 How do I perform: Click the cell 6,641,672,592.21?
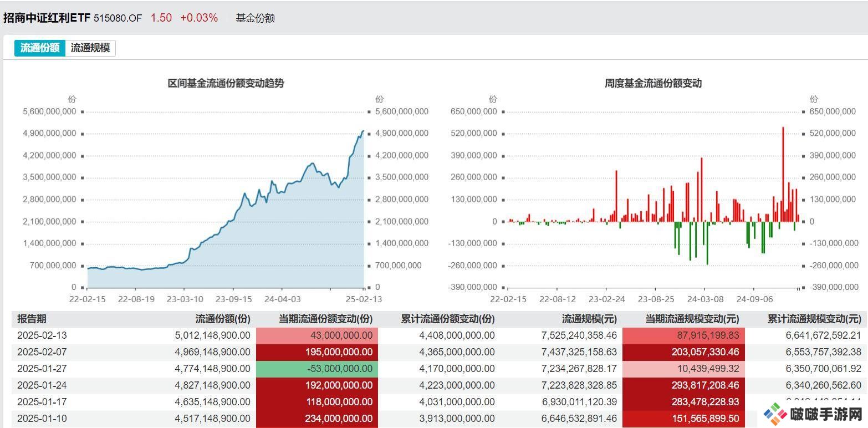[823, 335]
